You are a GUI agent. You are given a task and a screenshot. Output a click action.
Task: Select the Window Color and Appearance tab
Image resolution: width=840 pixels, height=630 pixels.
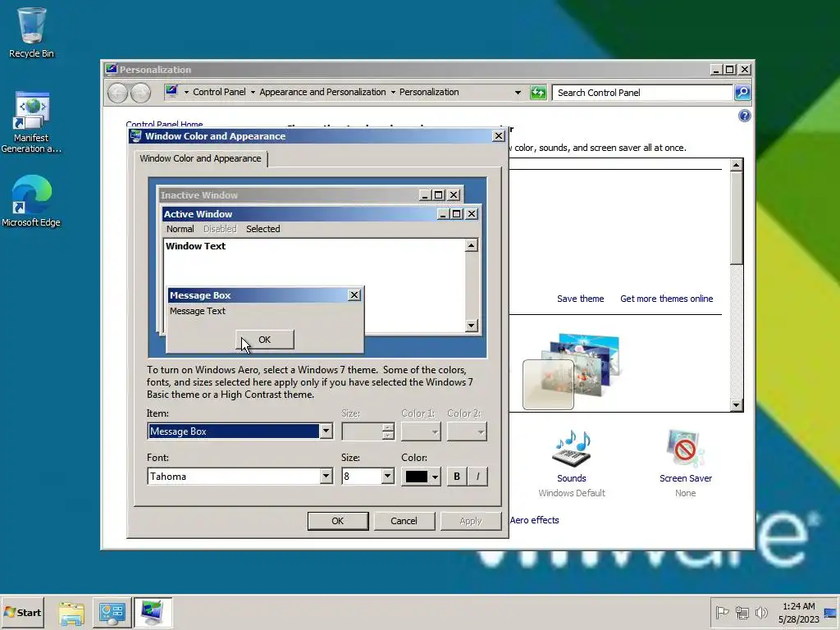point(200,158)
